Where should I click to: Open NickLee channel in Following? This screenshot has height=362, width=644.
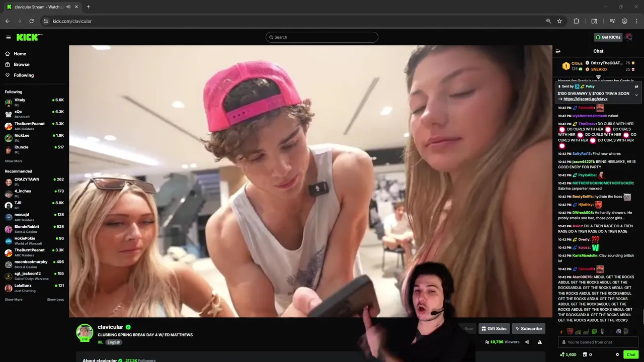point(34,137)
